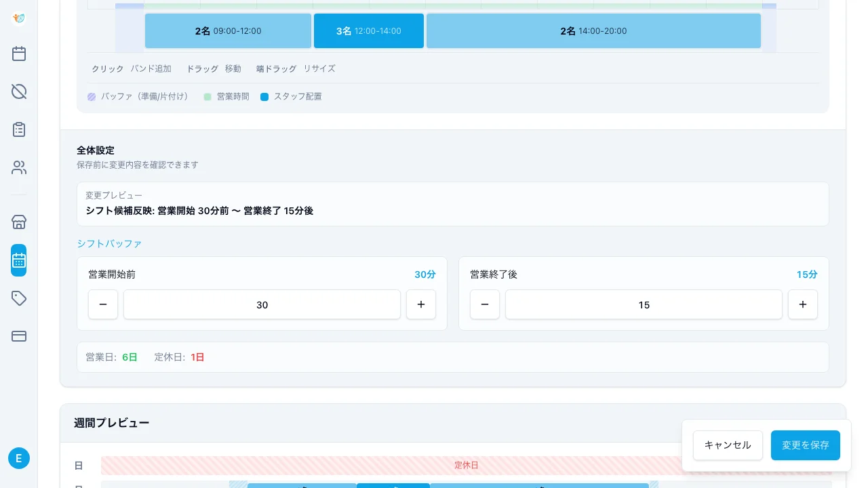This screenshot has height=488, width=868.
Task: Increase the 営業終了後 buffer minutes
Action: click(x=803, y=304)
